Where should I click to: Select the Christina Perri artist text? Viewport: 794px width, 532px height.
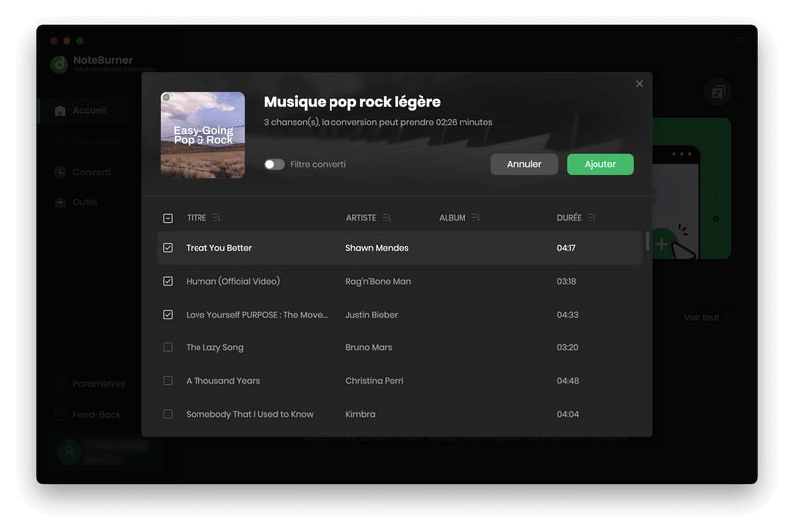pos(374,381)
